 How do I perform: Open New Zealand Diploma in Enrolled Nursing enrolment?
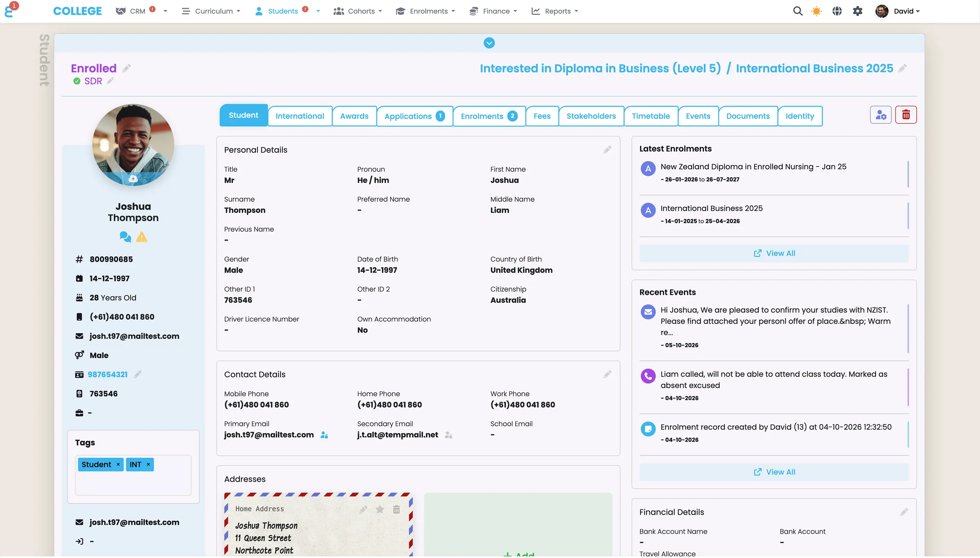pyautogui.click(x=753, y=167)
